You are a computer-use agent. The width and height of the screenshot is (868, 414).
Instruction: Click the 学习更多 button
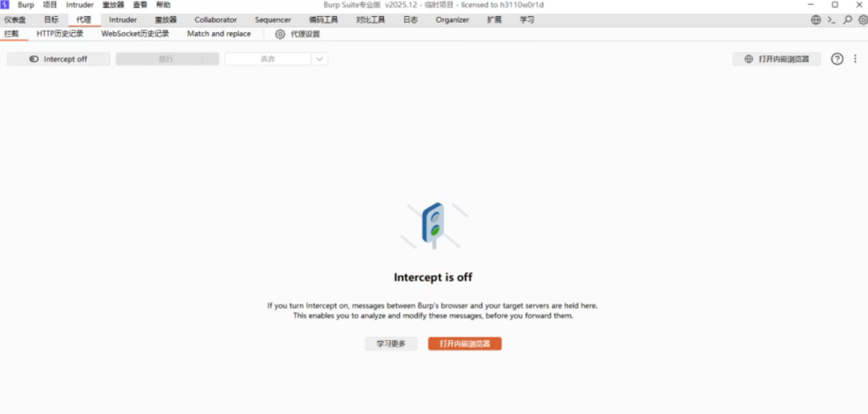pos(392,344)
